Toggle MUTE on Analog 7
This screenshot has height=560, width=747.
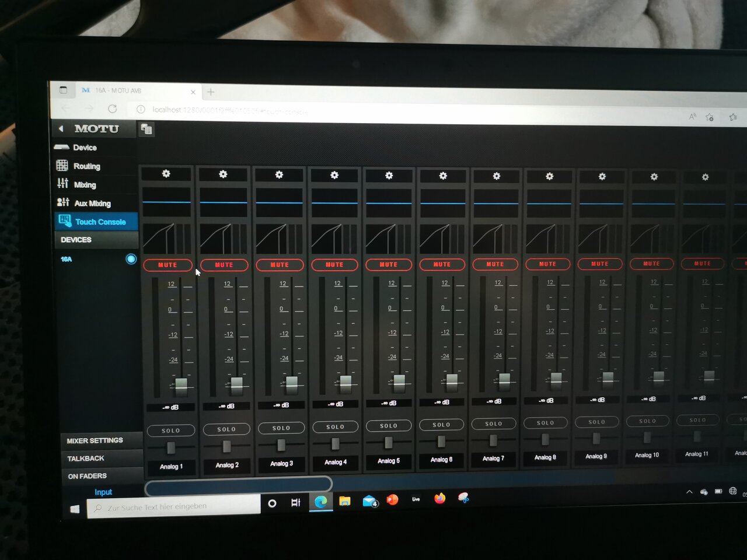pos(495,264)
